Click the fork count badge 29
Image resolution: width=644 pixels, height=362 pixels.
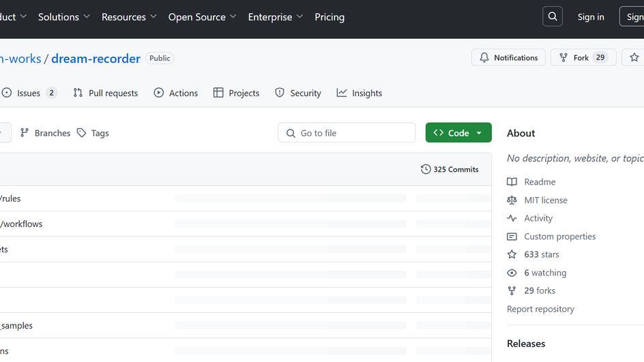click(x=600, y=57)
